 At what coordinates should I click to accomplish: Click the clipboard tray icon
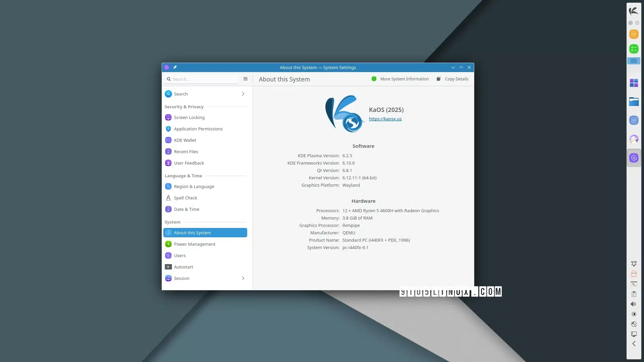coord(634,294)
